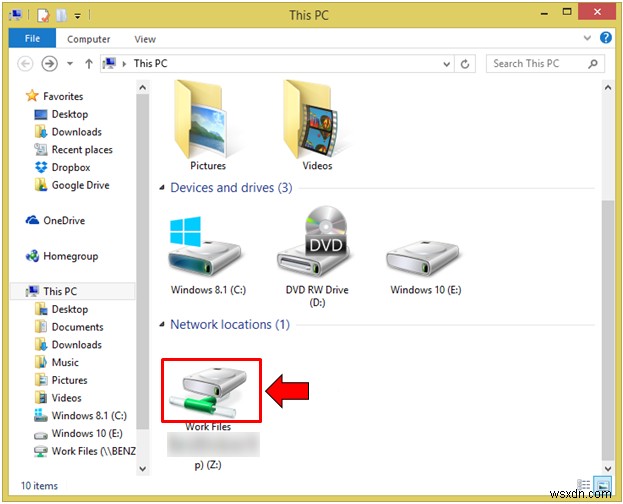623x504 pixels.
Task: Expand the ribbon with the chevron
Action: (x=587, y=38)
